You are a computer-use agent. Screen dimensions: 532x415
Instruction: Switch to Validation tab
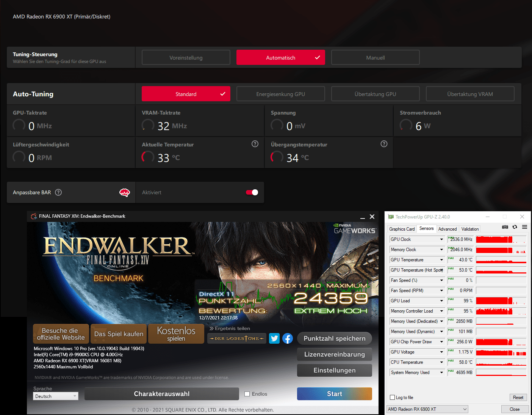coord(470,229)
